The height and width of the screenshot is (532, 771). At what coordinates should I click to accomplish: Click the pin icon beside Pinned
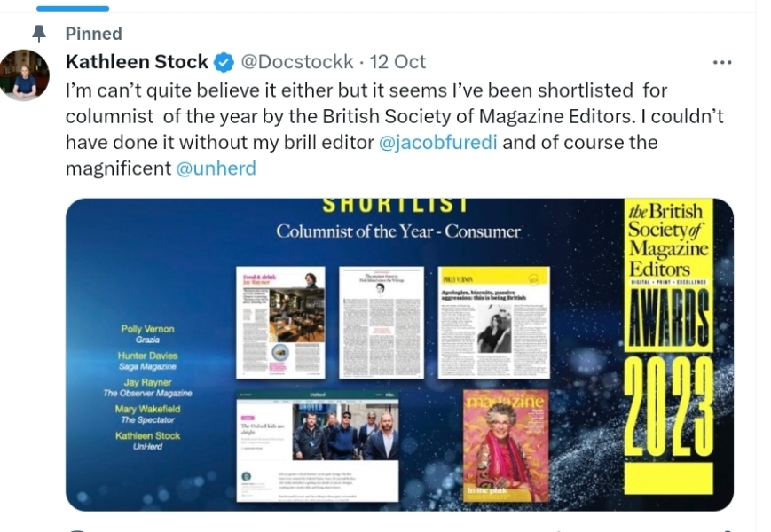click(x=38, y=34)
